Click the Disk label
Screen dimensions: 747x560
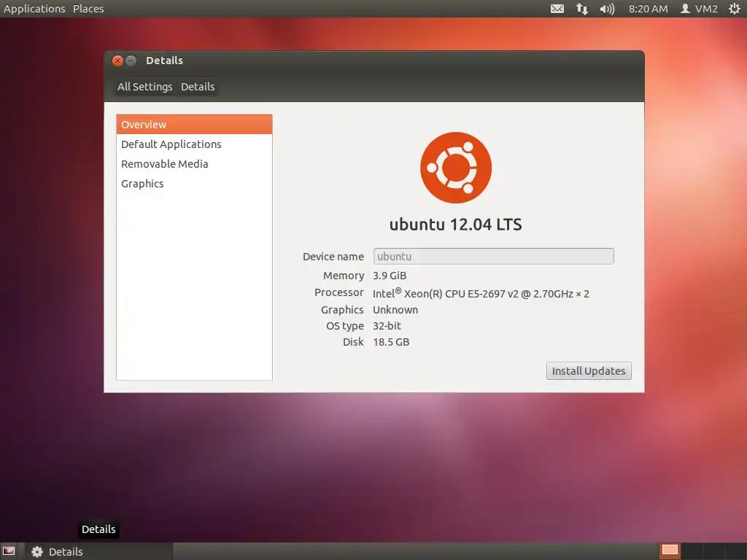(353, 342)
